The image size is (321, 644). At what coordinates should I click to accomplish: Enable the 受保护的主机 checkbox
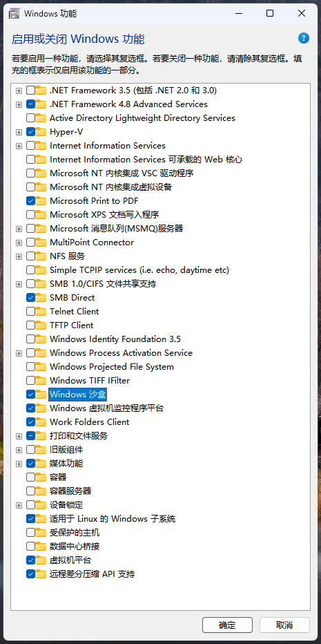[30, 533]
